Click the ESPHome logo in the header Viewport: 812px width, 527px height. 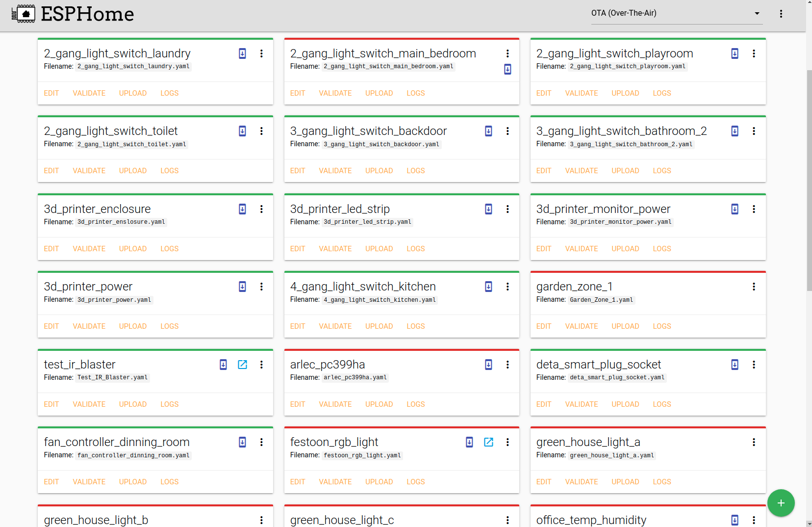73,14
